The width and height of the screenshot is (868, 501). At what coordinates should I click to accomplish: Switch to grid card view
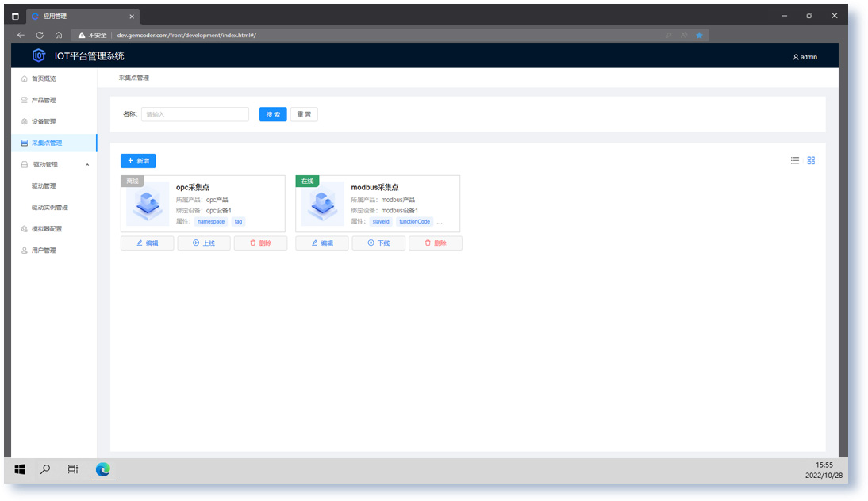point(811,160)
